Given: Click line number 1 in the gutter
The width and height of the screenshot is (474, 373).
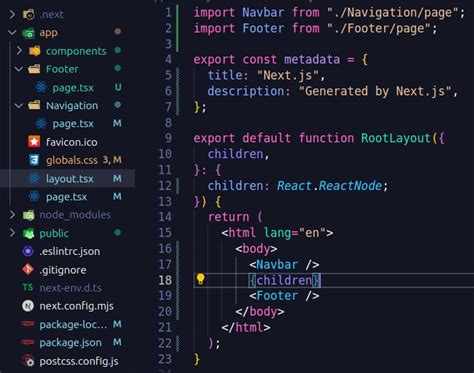Looking at the screenshot, I should [x=168, y=13].
